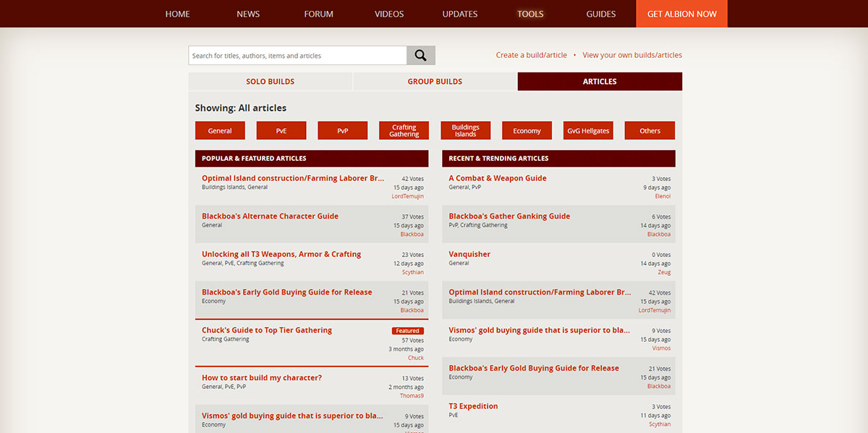
Task: Choose the GvG Hellgates filter
Action: [x=588, y=130]
